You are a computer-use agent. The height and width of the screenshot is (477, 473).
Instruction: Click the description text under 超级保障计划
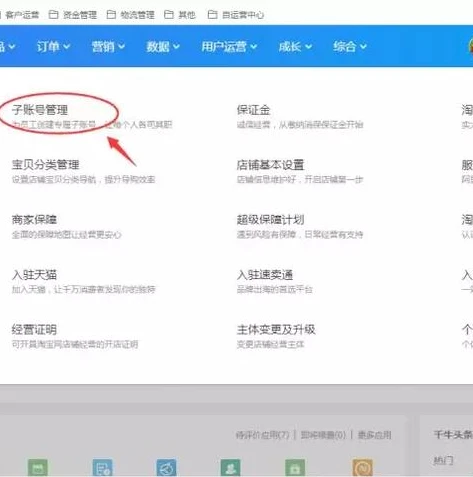pos(300,235)
